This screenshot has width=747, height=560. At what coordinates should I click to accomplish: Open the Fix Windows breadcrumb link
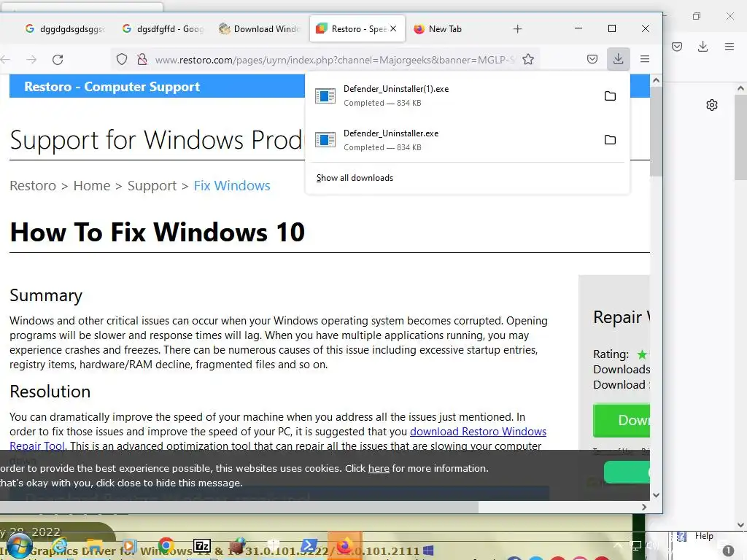231,186
